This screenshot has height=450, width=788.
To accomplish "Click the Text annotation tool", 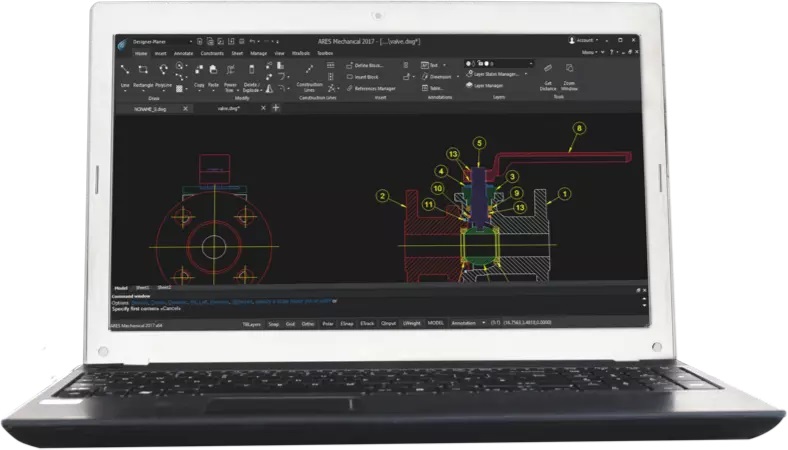I will pos(430,65).
